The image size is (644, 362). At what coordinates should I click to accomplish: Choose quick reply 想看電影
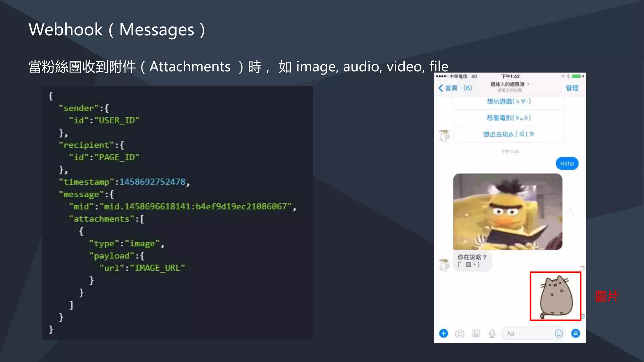point(509,118)
